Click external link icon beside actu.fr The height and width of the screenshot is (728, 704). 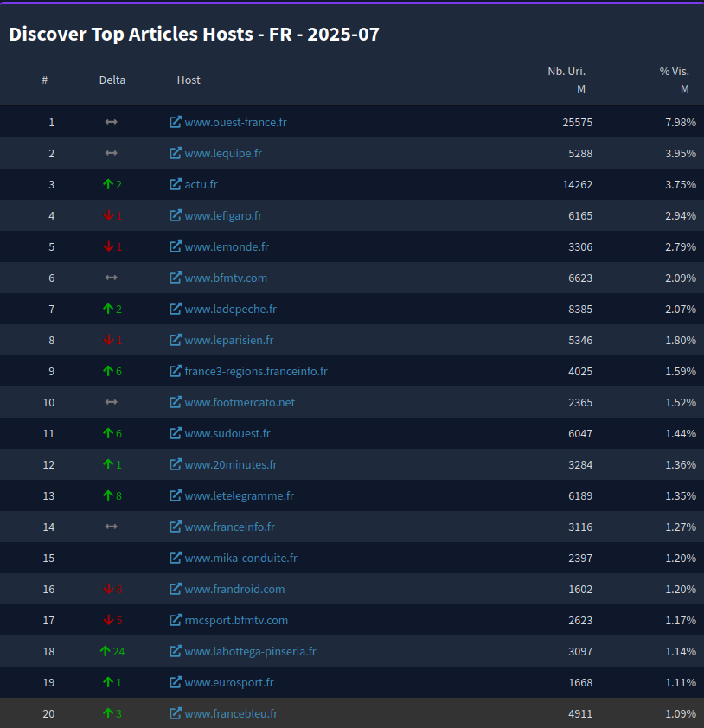click(175, 184)
